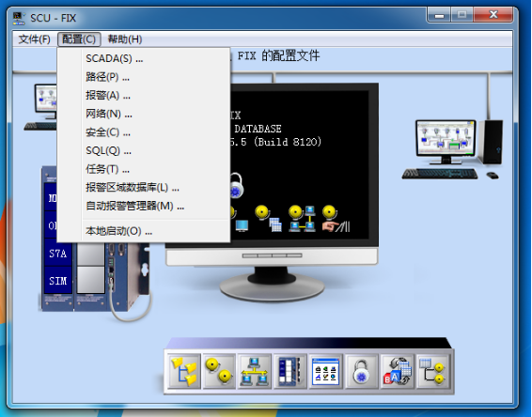Open 安全(C) configuration

(x=144, y=131)
